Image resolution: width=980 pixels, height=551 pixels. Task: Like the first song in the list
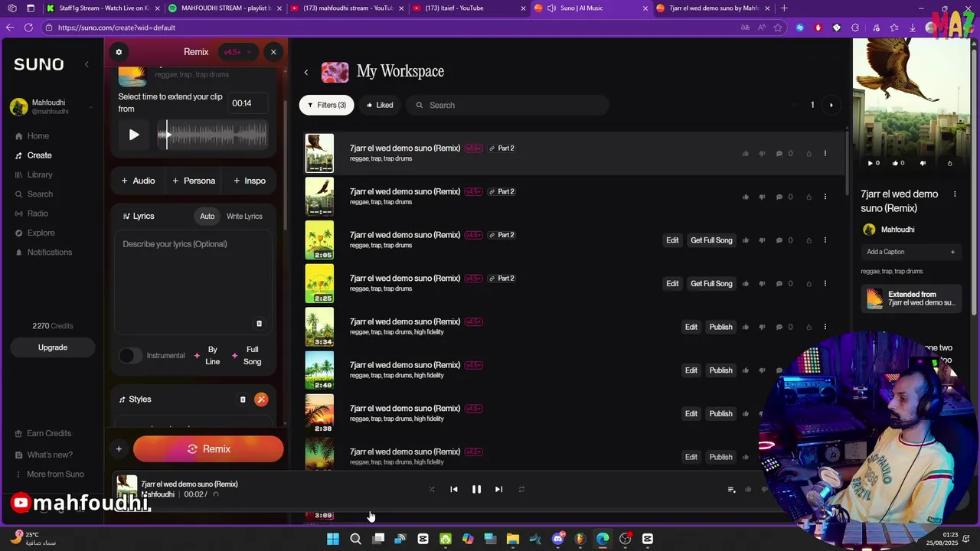tap(746, 154)
